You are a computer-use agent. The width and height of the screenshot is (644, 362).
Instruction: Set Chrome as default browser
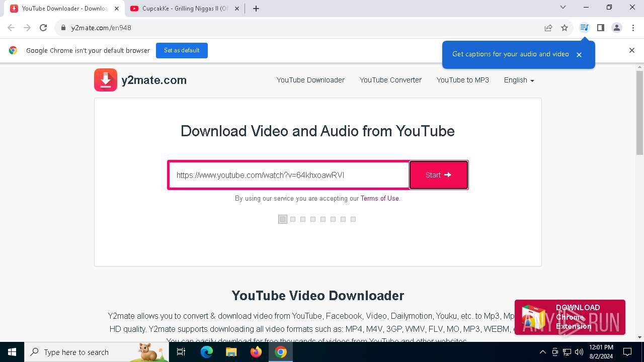(182, 50)
